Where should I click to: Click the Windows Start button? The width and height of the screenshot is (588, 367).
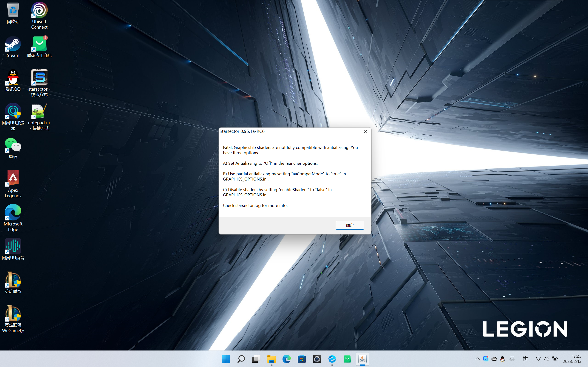click(226, 359)
